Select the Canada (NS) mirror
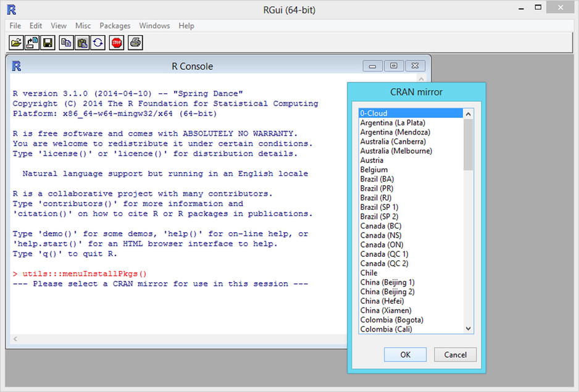The width and height of the screenshot is (579, 392). coord(411,235)
